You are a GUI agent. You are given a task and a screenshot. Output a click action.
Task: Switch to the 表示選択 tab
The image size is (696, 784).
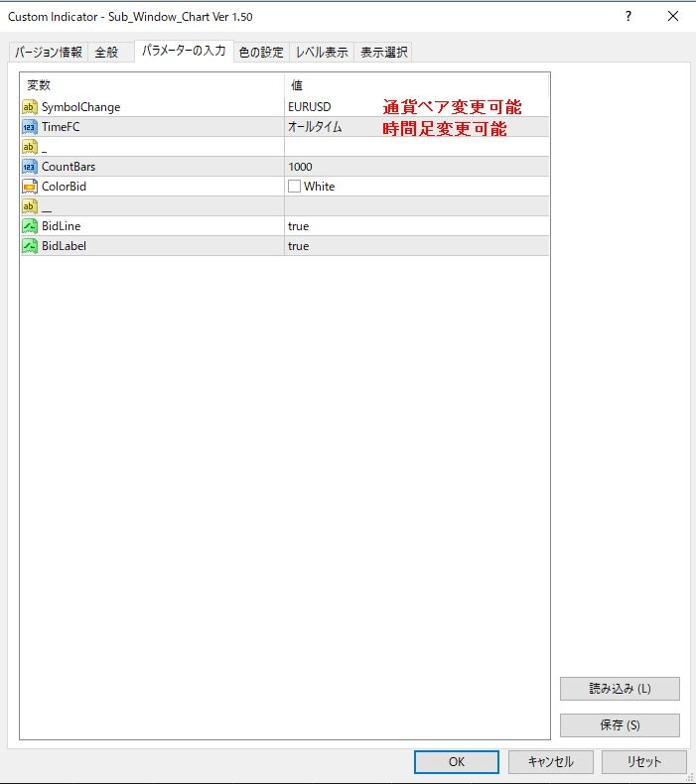[384, 52]
